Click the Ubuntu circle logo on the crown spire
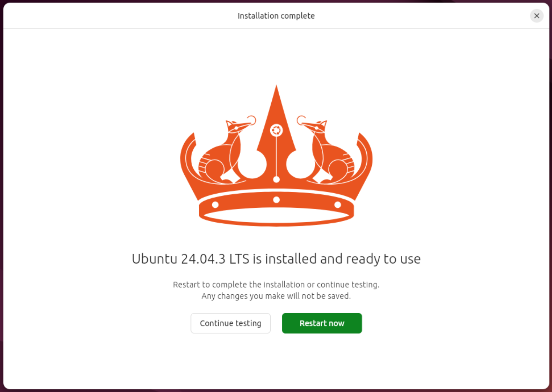552x392 pixels. [x=276, y=131]
